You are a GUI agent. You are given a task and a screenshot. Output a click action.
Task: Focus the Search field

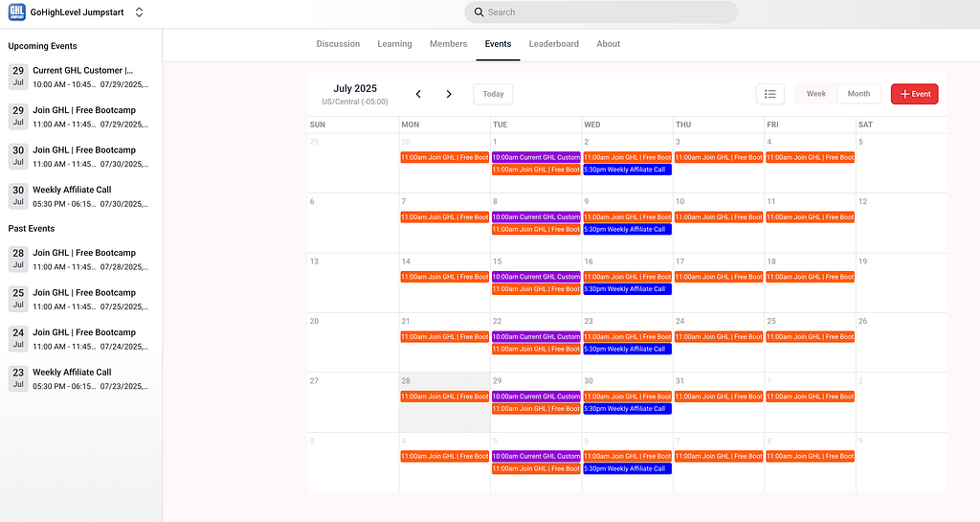601,11
